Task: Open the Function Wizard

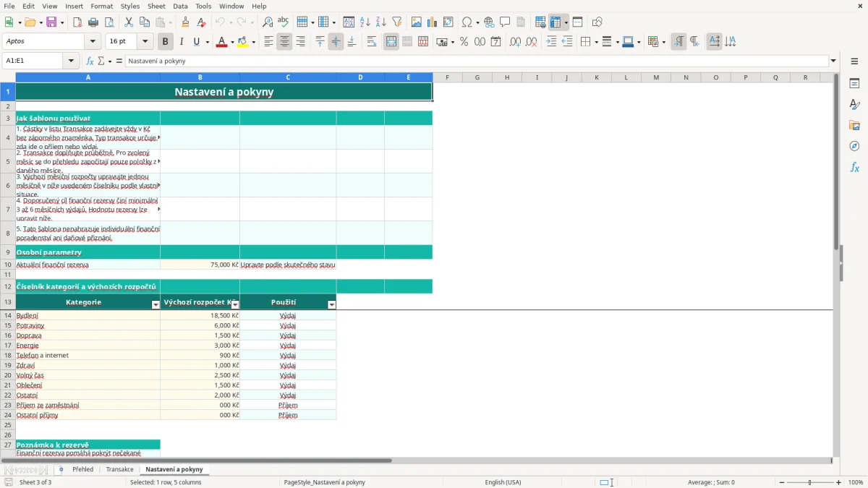Action: click(x=90, y=61)
